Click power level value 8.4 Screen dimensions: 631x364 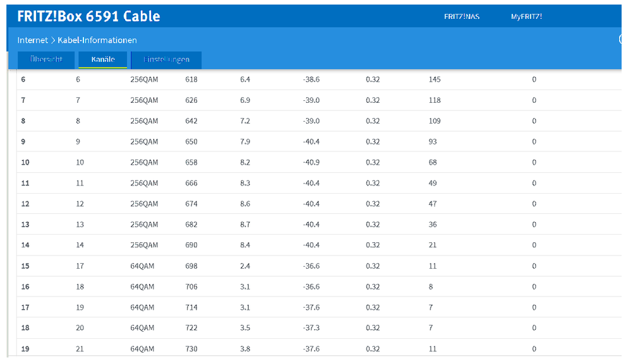click(x=245, y=245)
